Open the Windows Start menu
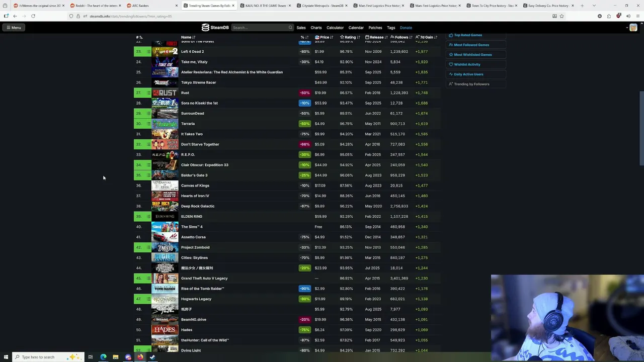Screen dimensions: 644x362 (5, 357)
